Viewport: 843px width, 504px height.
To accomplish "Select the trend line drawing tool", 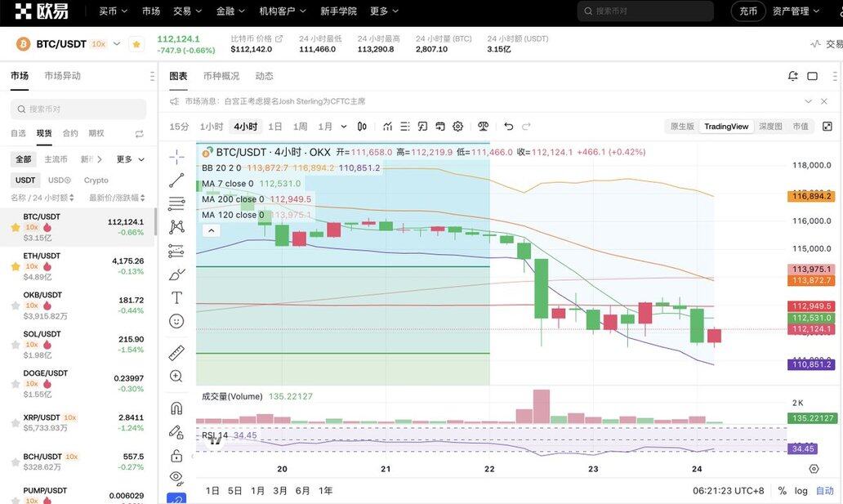I will 176,181.
